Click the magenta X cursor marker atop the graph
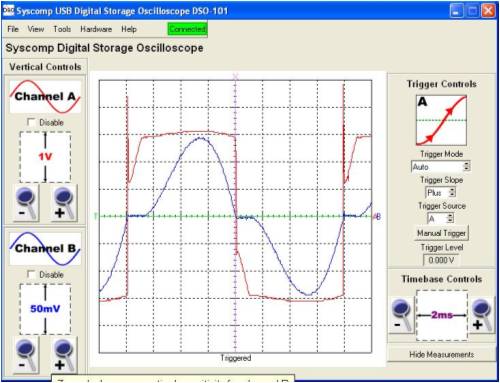Screen dimensions: 500x383 235,77
